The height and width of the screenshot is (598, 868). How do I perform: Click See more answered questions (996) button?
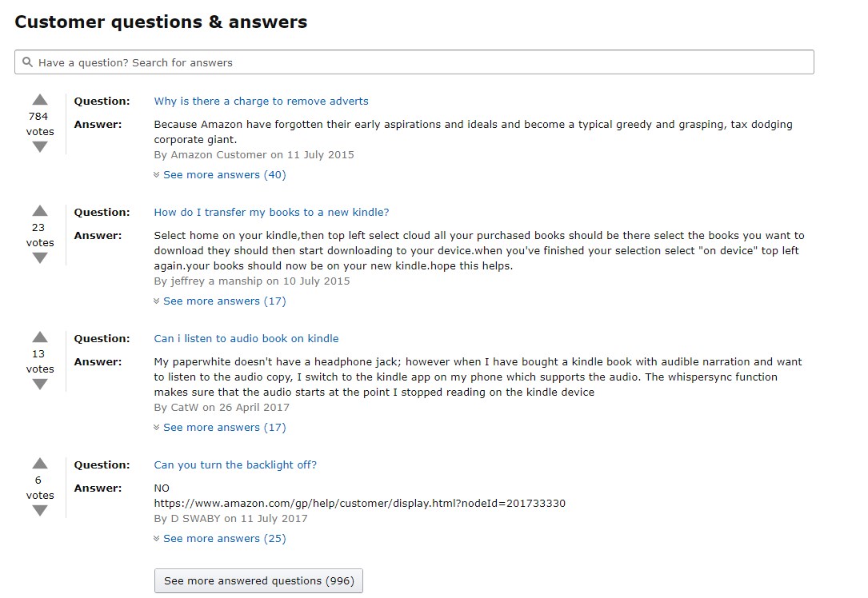pos(258,581)
